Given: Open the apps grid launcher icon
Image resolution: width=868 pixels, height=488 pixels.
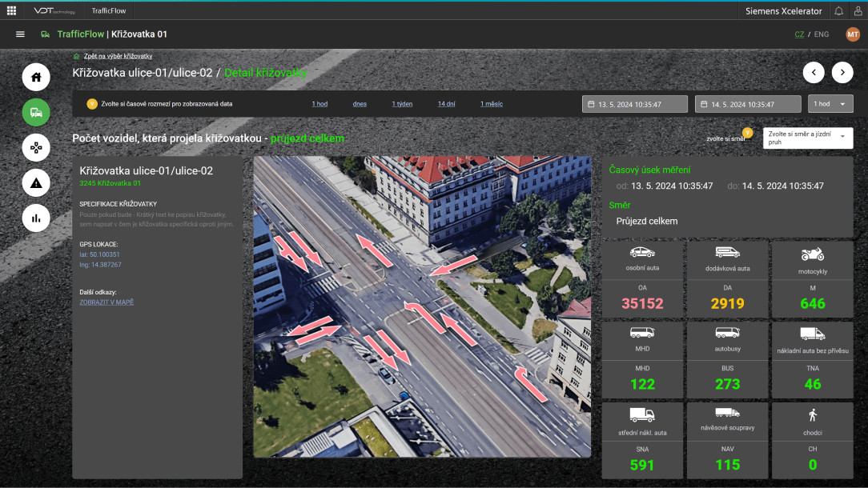Looking at the screenshot, I should point(11,11).
